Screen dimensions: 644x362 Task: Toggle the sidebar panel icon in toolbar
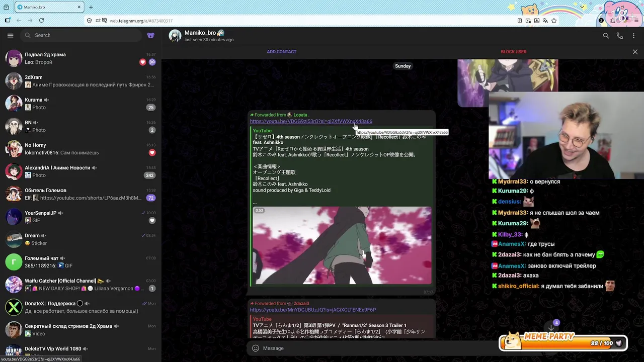[x=8, y=21]
